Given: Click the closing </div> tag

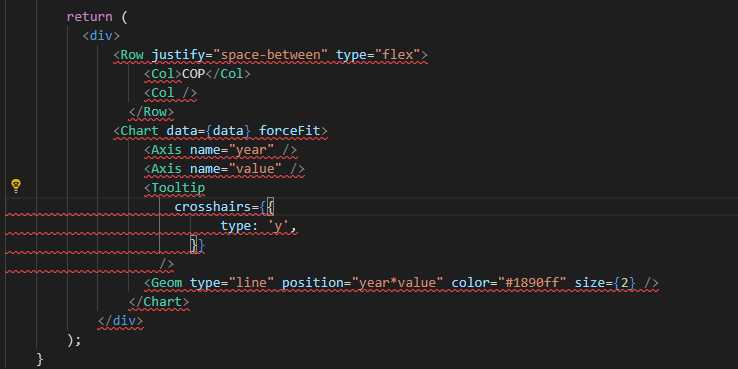Looking at the screenshot, I should pyautogui.click(x=120, y=321).
